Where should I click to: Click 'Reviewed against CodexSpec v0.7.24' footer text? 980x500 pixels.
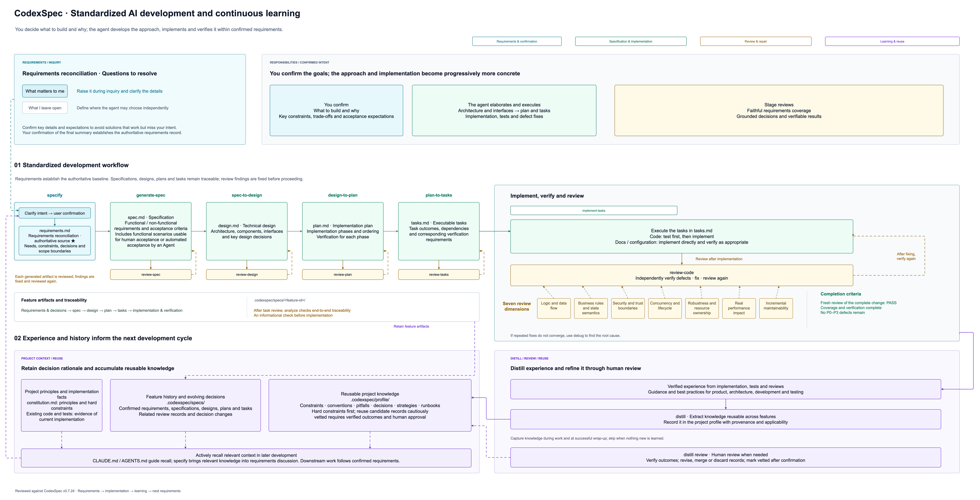click(x=98, y=491)
